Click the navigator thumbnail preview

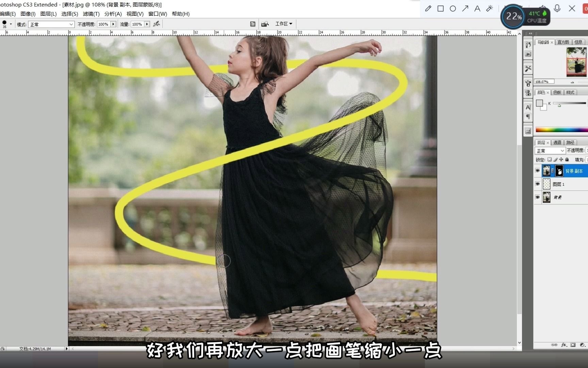(576, 62)
